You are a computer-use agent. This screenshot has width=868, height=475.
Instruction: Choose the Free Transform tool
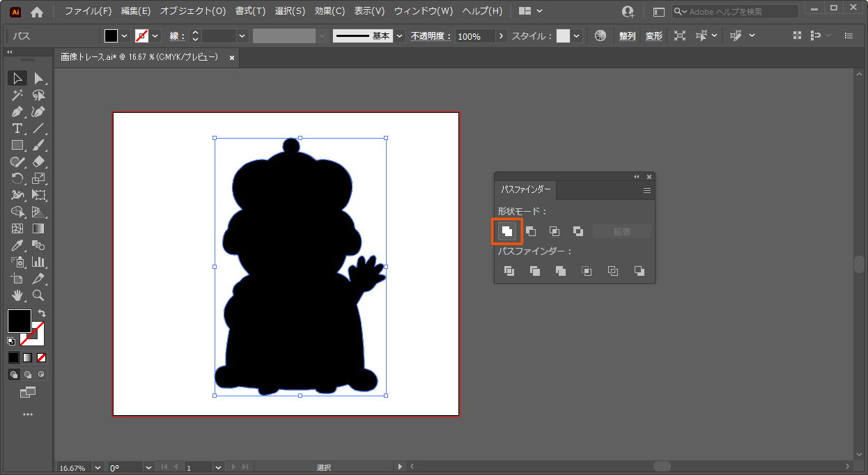[x=39, y=195]
